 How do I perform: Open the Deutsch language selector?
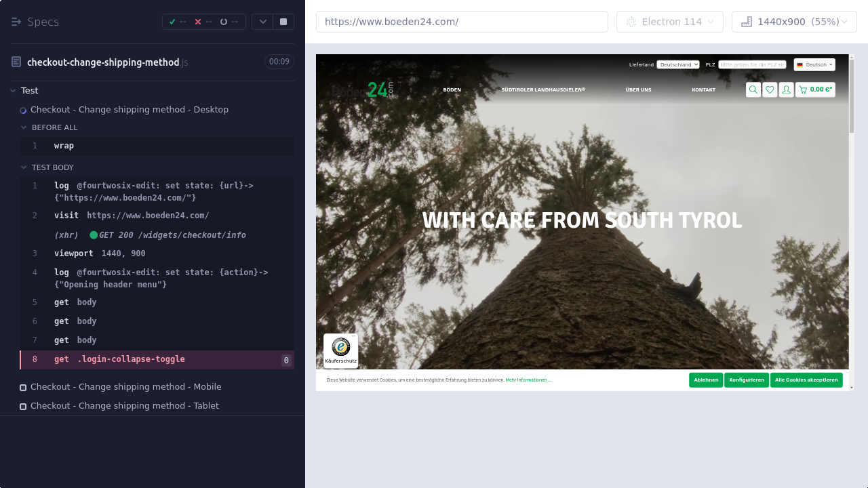[x=814, y=64]
